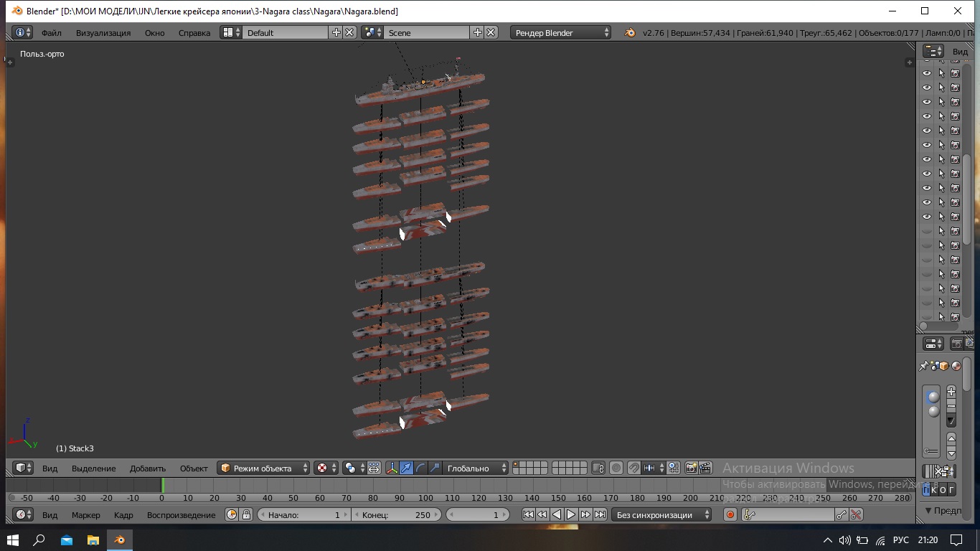Click the viewport shading mode icon
Image resolution: width=980 pixels, height=551 pixels.
click(322, 468)
